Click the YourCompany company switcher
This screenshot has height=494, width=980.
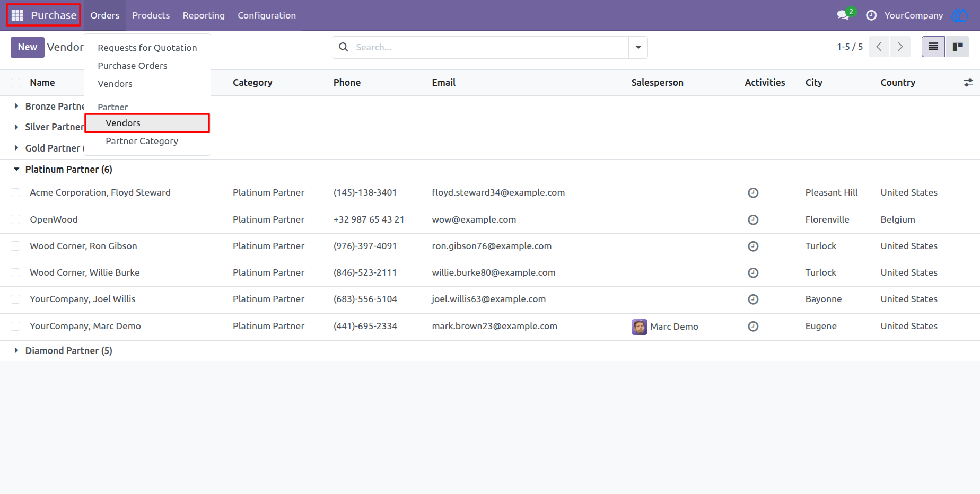[x=914, y=15]
